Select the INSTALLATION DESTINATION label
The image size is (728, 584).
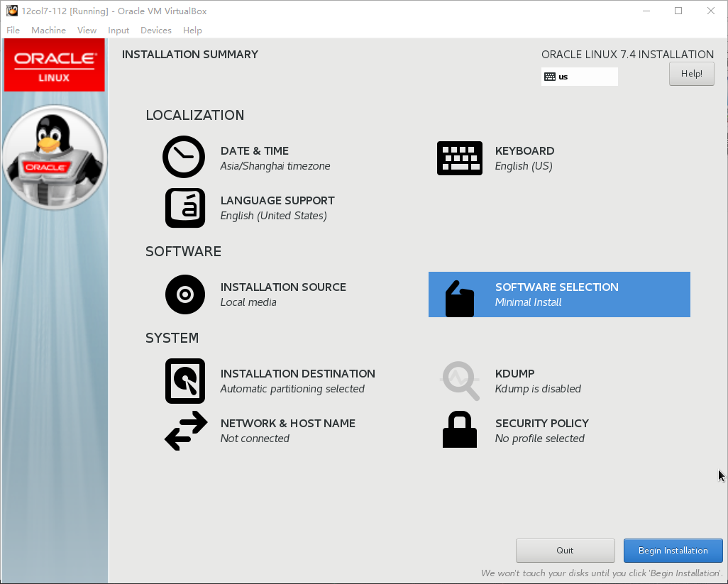[297, 374]
